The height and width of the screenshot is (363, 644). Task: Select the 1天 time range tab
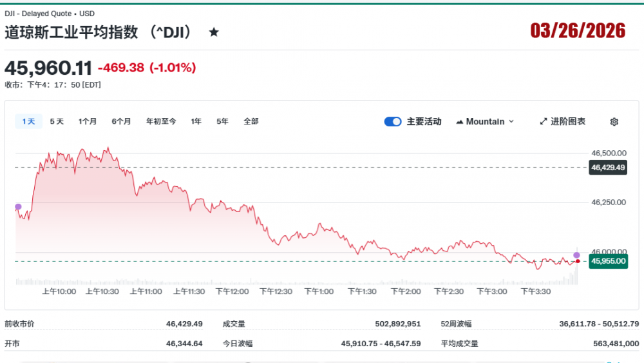coord(28,121)
